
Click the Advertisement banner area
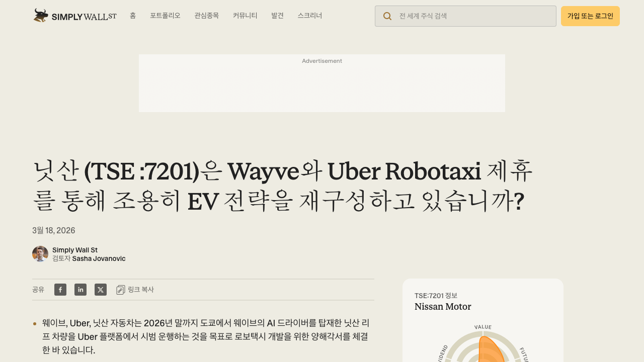click(322, 83)
